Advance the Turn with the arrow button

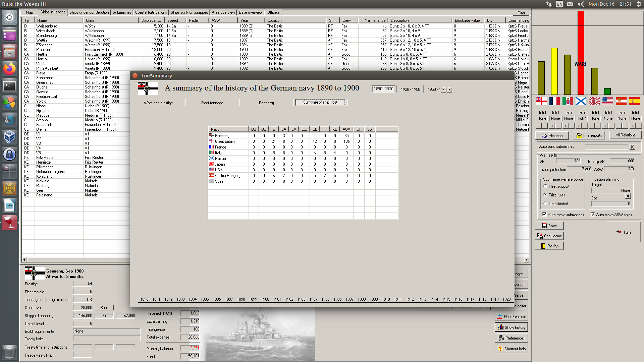point(623,232)
